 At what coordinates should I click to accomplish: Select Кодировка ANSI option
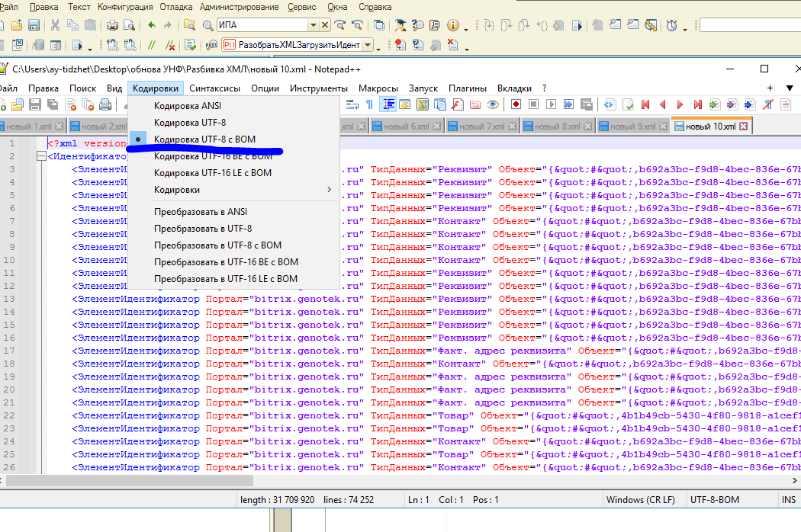(233, 106)
